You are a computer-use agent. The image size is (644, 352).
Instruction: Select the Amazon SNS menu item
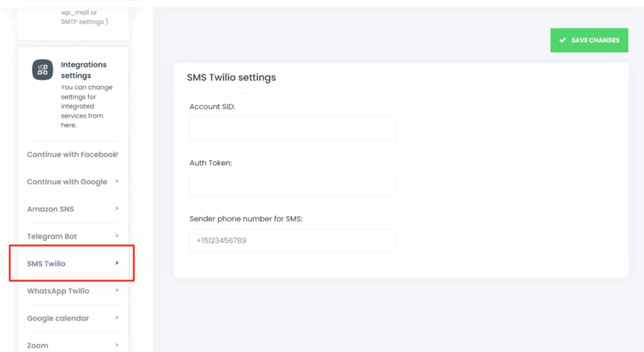73,209
